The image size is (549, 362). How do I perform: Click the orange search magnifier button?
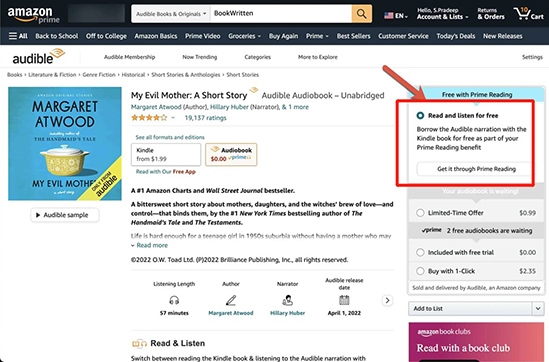click(361, 14)
